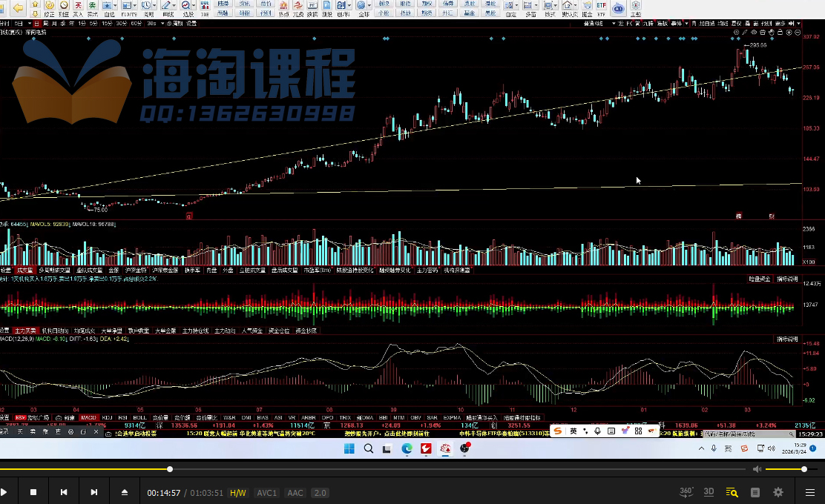The height and width of the screenshot is (504, 825).
Task: Click the 设置 settings button in period bar
Action: (191, 23)
